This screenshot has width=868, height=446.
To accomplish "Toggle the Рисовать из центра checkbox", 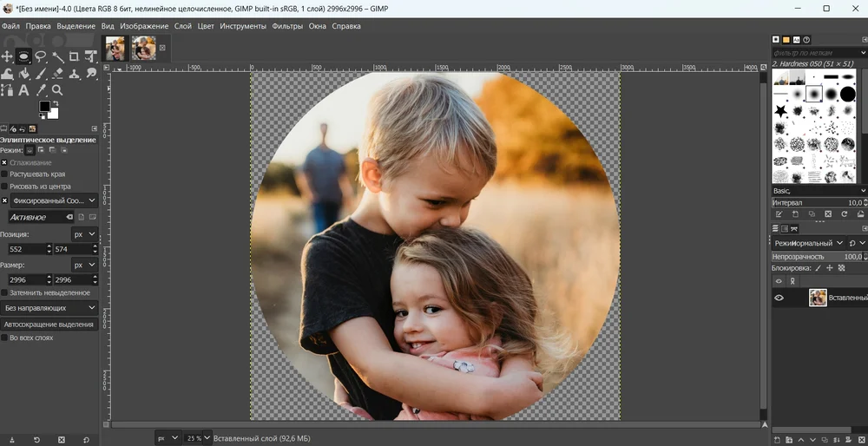I will coord(4,187).
